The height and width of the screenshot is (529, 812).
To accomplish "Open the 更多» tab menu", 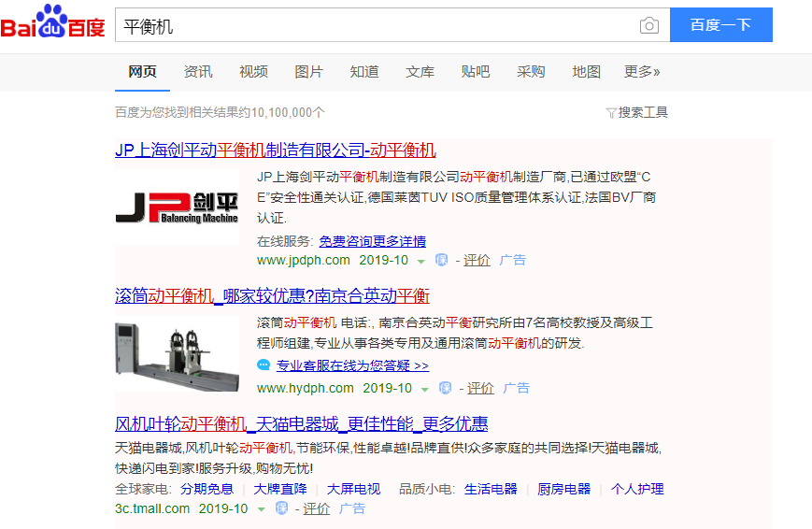I will (x=642, y=72).
